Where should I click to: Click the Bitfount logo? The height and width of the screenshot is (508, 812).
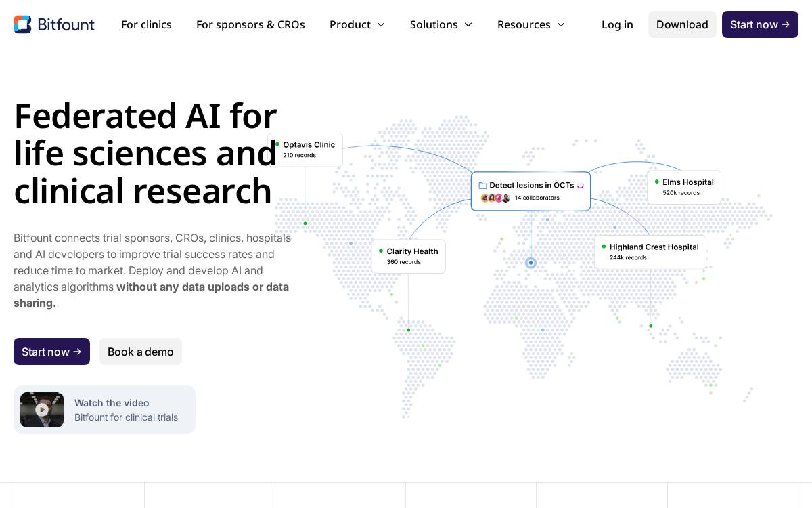click(x=54, y=24)
